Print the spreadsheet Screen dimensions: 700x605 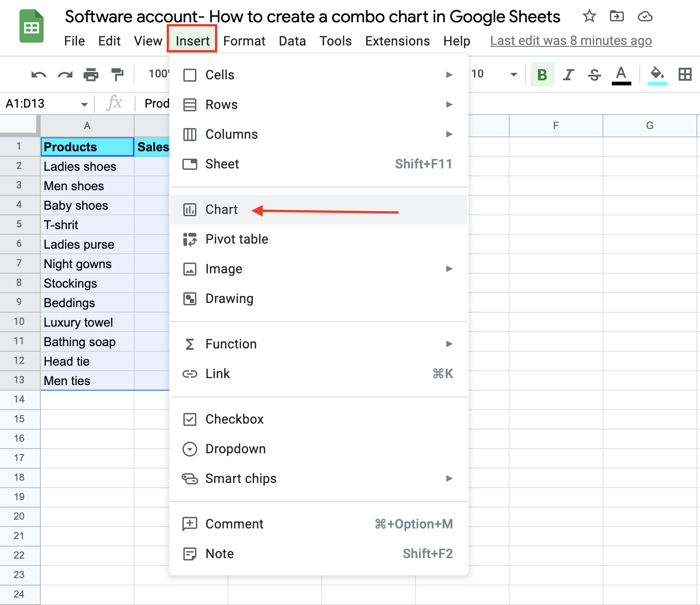pos(91,74)
